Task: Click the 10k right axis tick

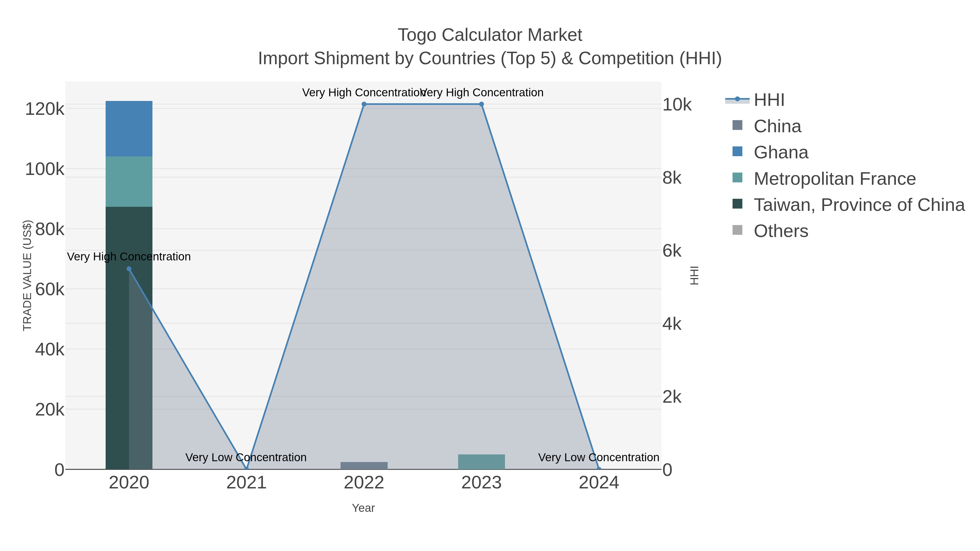Action: [677, 104]
